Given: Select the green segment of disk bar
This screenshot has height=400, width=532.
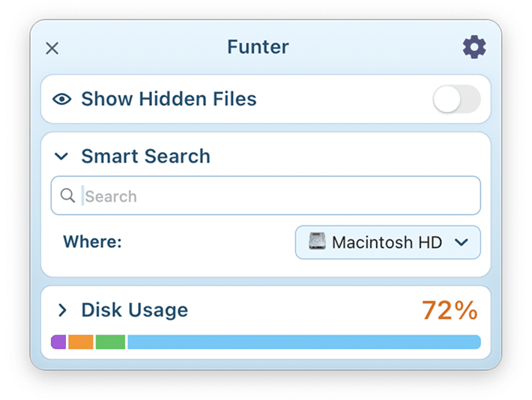Looking at the screenshot, I should pos(110,342).
